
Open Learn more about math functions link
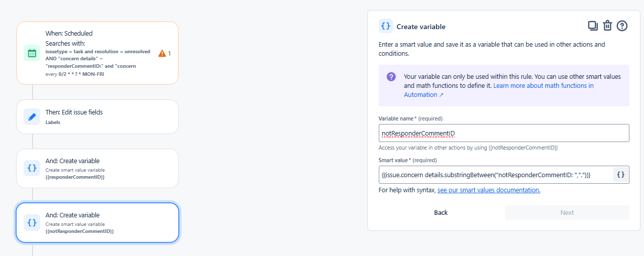click(498, 90)
